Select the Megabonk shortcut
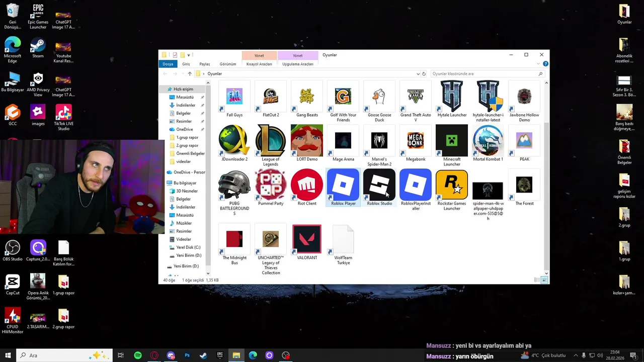This screenshot has height=362, width=644. 416,140
